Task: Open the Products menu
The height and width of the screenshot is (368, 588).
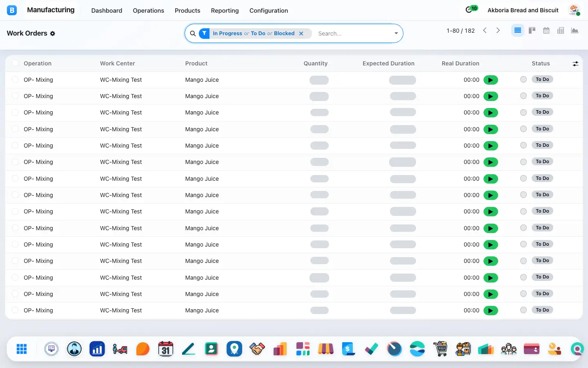Action: (187, 11)
